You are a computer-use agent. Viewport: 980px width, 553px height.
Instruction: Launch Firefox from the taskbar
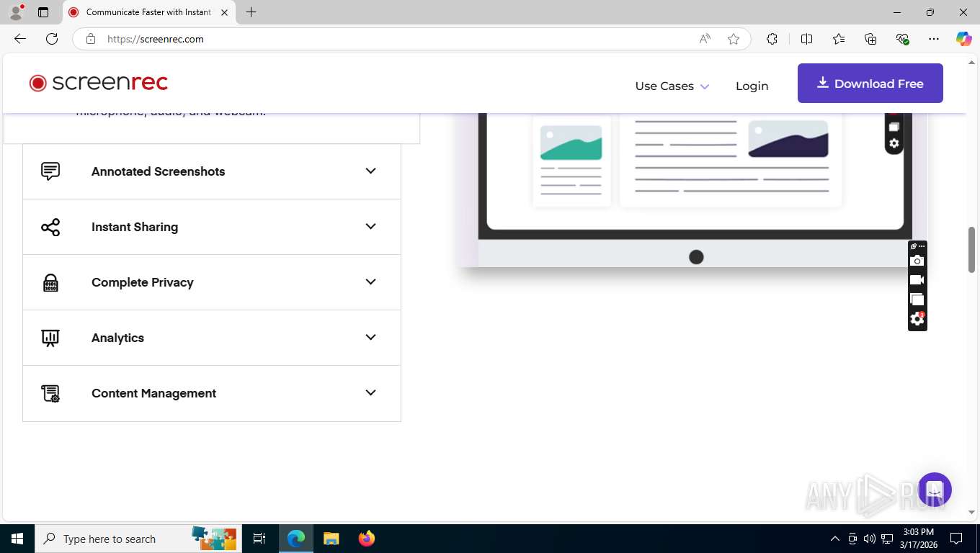(367, 539)
